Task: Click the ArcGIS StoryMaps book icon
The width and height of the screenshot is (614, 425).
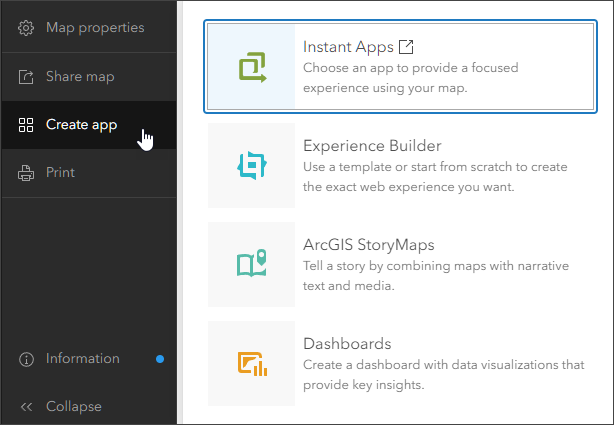Action: 251,264
